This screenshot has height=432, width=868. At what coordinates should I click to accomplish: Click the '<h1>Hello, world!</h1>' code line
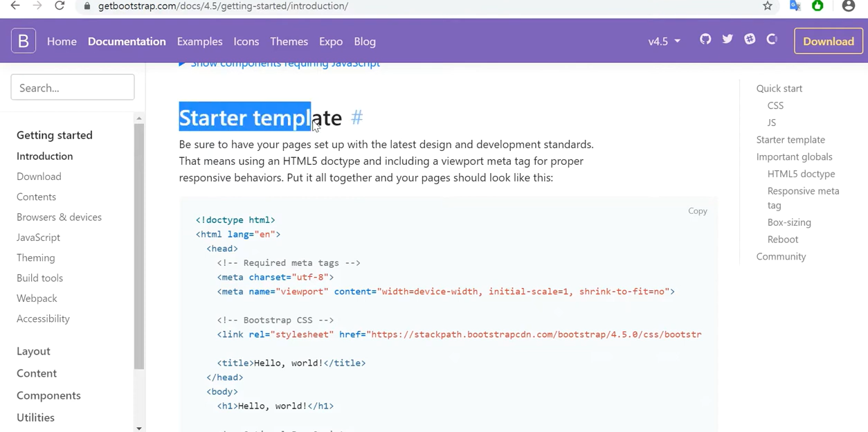click(275, 406)
